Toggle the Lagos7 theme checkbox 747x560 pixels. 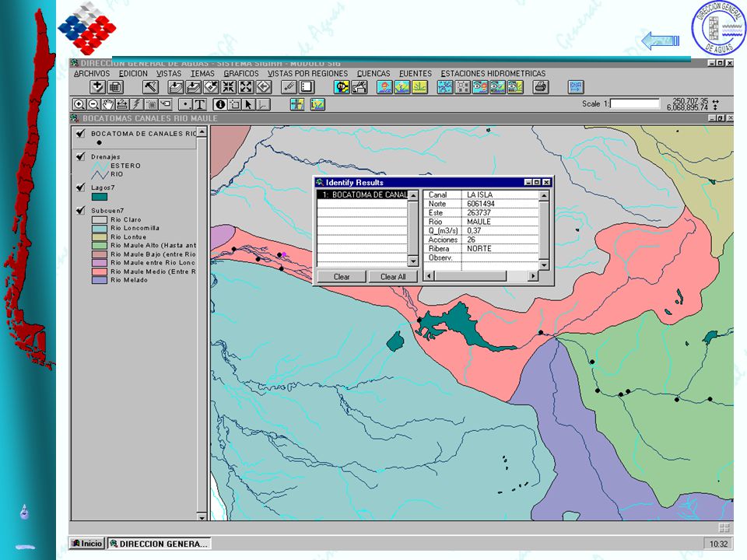[x=80, y=187]
